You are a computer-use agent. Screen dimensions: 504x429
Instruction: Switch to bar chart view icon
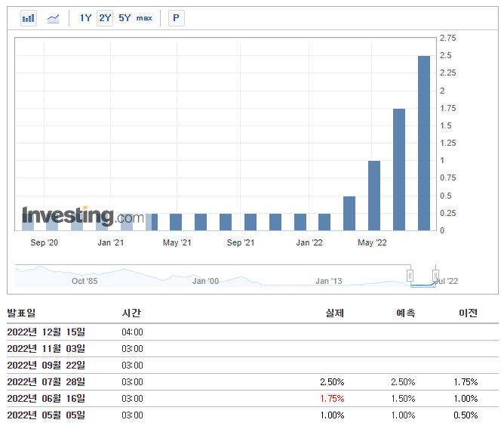pyautogui.click(x=29, y=18)
